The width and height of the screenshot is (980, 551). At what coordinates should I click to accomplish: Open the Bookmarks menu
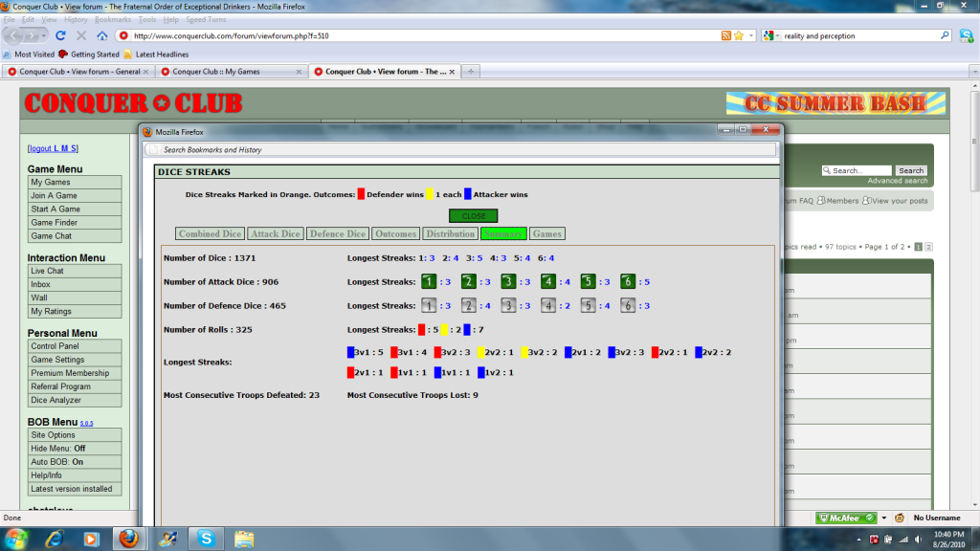pos(113,19)
